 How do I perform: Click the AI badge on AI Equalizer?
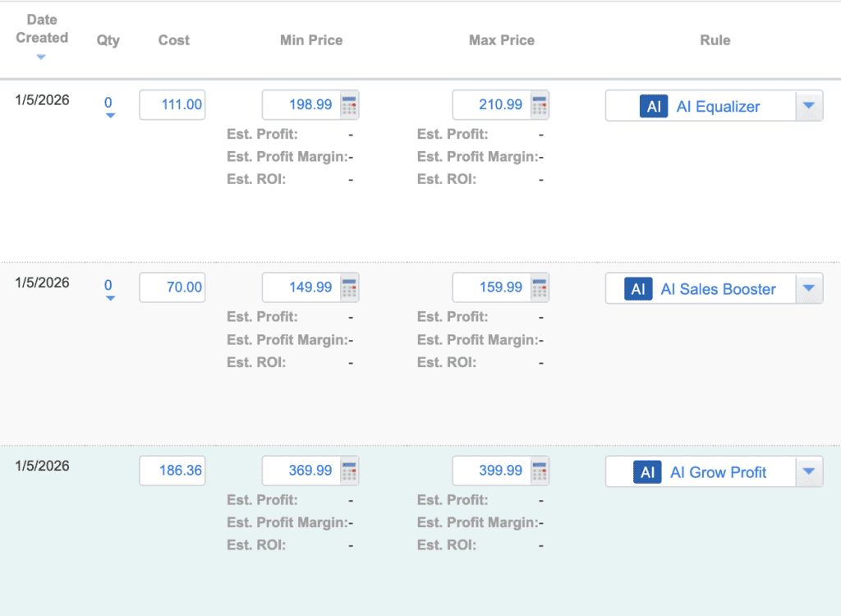tap(654, 107)
